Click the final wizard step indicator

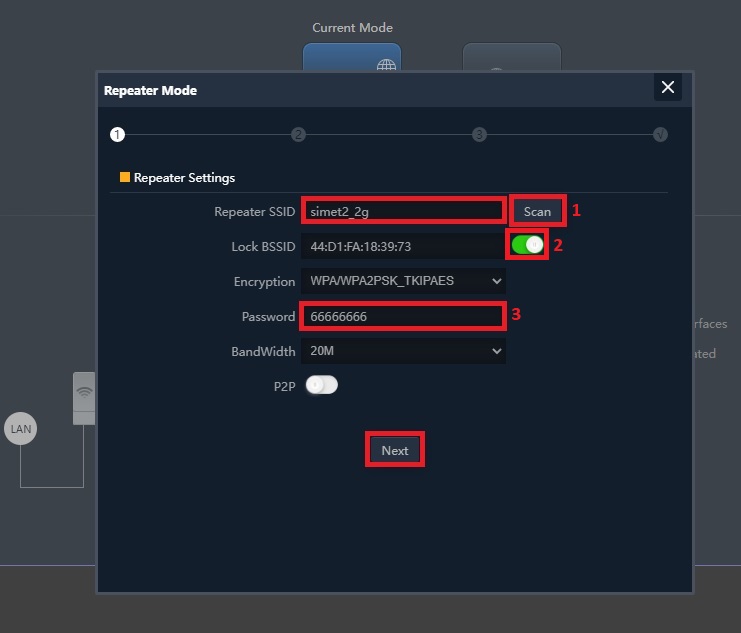[x=660, y=134]
